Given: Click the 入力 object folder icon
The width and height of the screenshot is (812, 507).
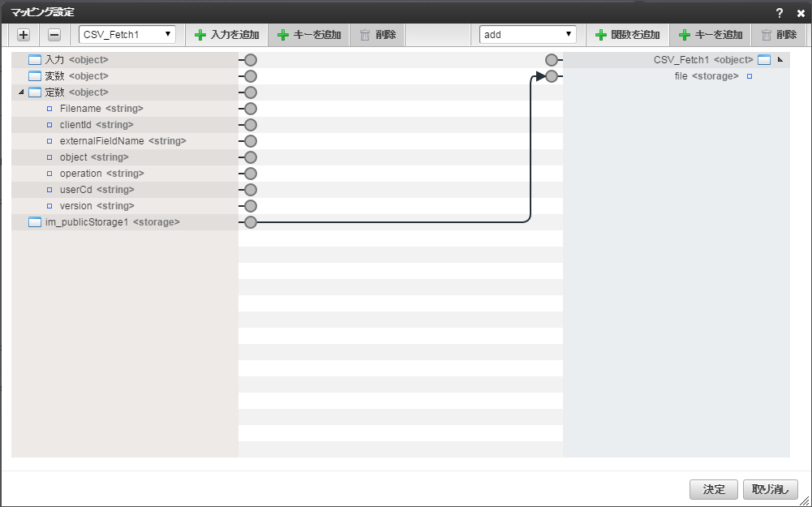Looking at the screenshot, I should 35,60.
